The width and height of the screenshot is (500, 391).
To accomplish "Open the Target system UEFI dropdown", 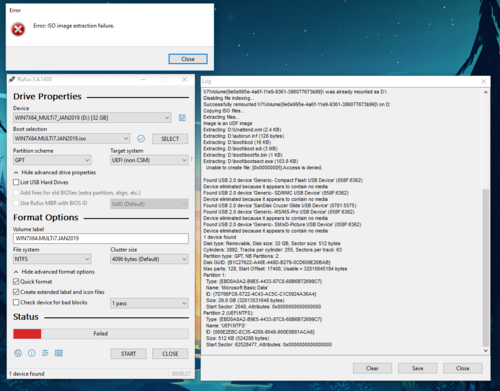I will (x=149, y=160).
